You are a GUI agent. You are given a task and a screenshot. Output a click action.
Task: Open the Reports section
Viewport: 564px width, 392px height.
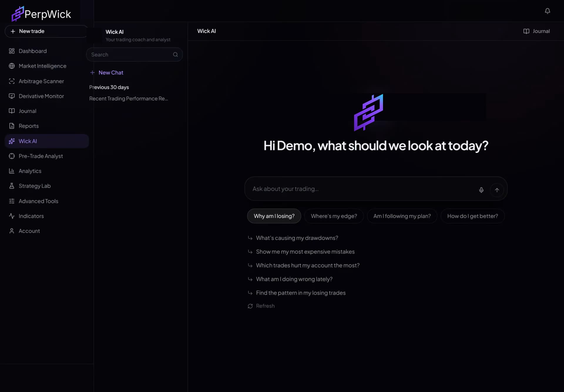click(x=47, y=126)
